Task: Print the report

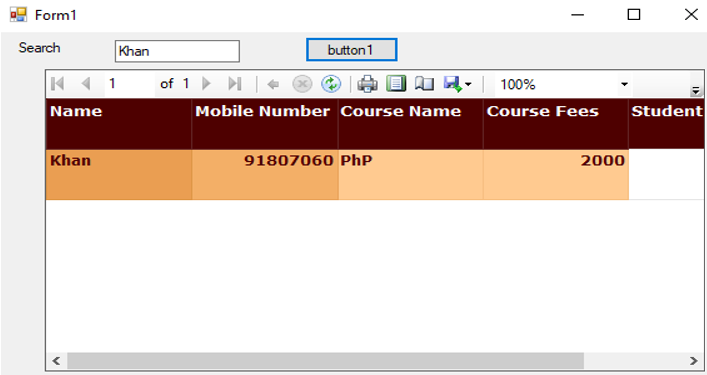Action: [x=367, y=84]
